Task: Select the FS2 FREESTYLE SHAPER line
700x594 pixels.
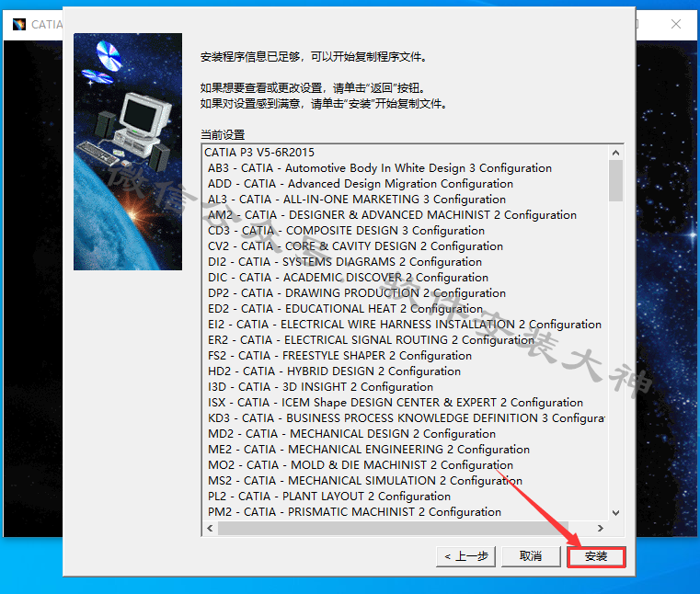Action: tap(339, 356)
